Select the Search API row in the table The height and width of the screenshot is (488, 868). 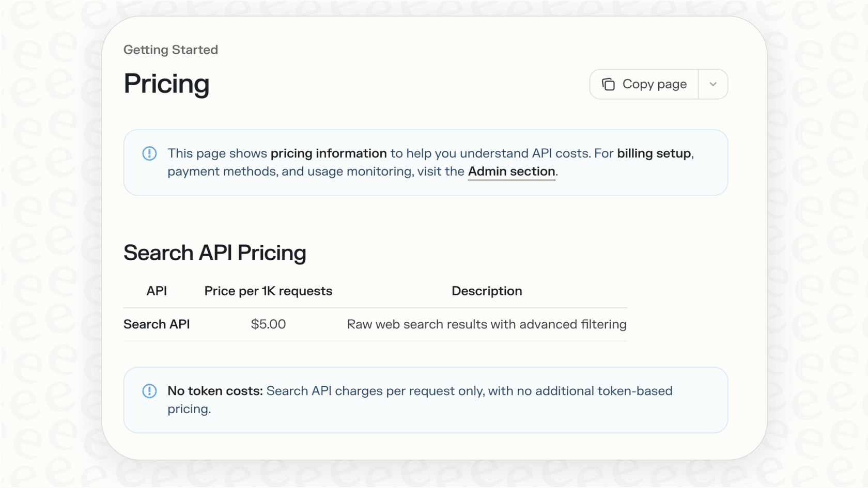(157, 324)
